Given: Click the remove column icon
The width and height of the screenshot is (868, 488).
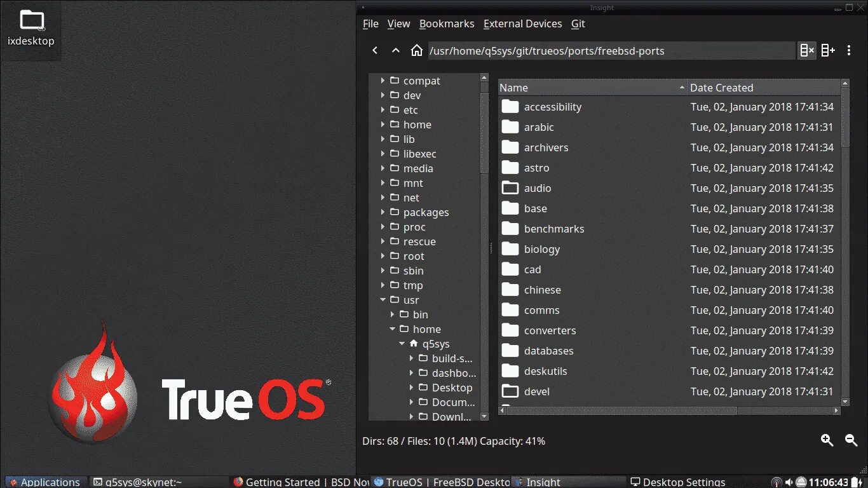Looking at the screenshot, I should (806, 50).
